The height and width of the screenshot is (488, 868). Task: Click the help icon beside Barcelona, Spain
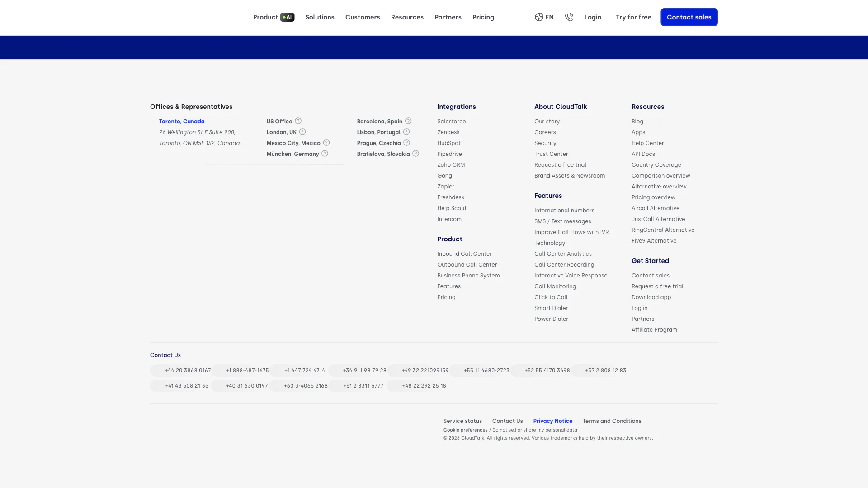click(408, 121)
